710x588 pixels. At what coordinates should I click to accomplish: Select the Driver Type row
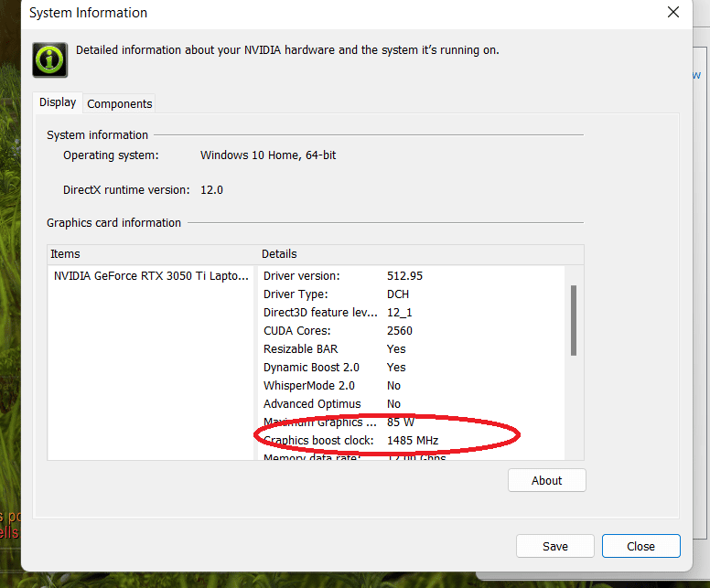pos(412,294)
